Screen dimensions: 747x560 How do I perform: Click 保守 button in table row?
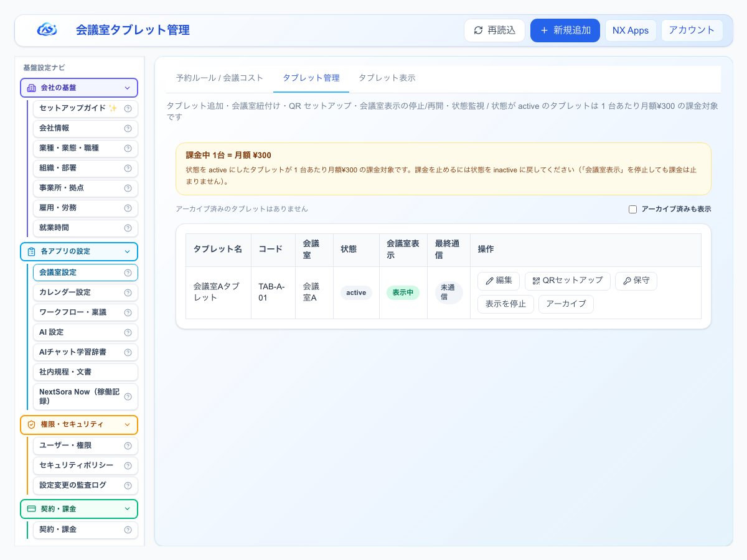[x=636, y=281]
